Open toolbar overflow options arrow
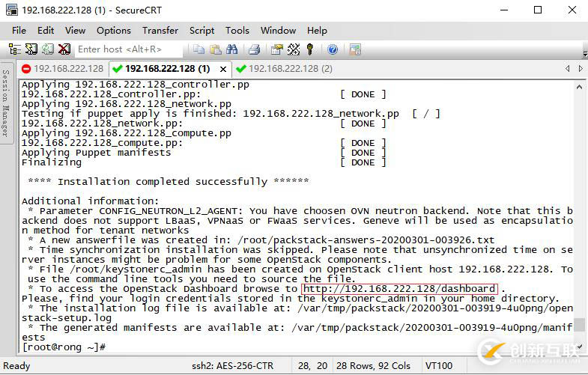 pyautogui.click(x=584, y=54)
